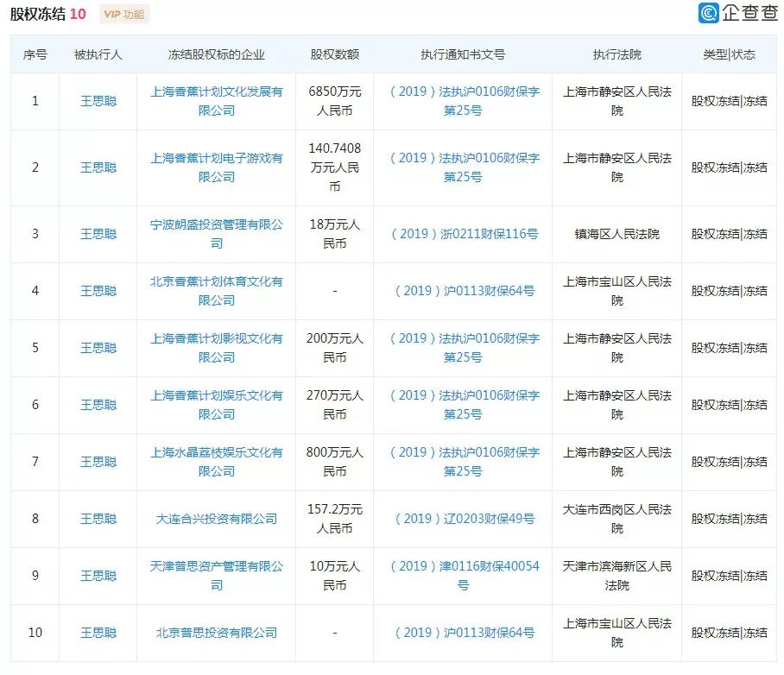Select the 157.2万元人民币 amount cell
This screenshot has width=784, height=675.
pyautogui.click(x=334, y=519)
